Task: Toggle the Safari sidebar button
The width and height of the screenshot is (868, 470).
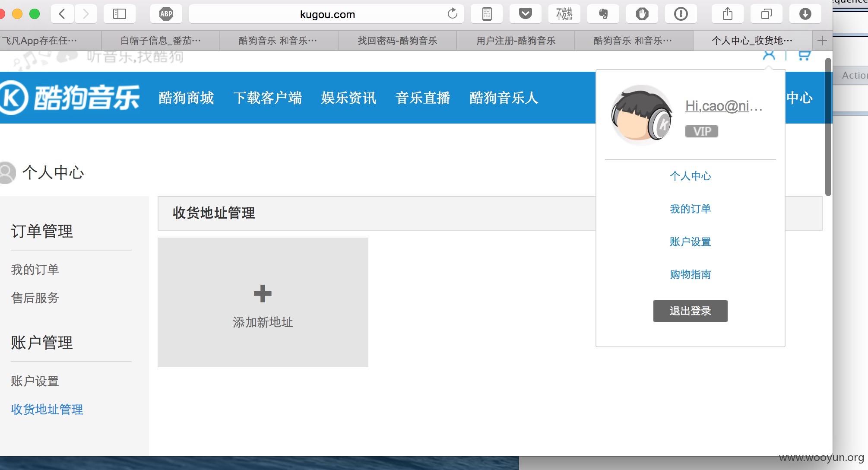Action: point(120,14)
